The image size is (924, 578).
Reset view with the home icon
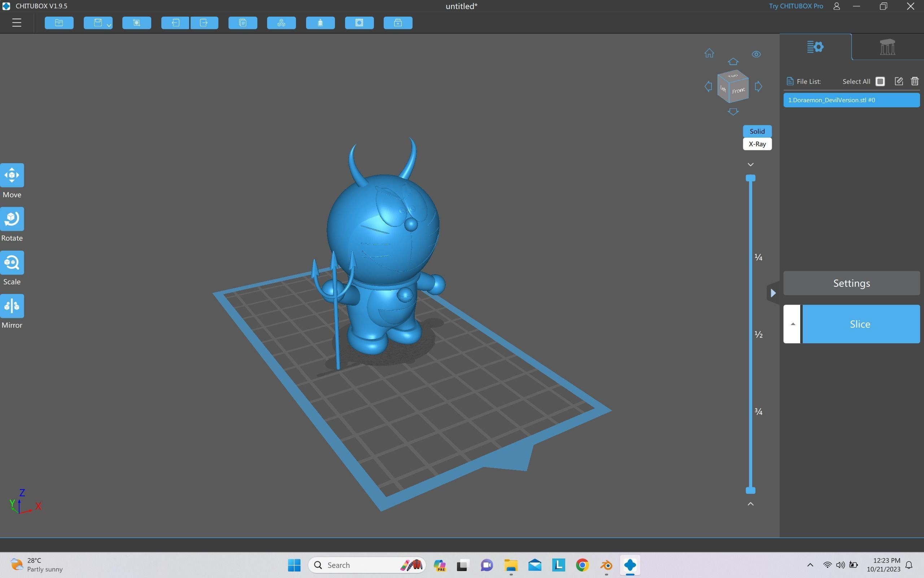pyautogui.click(x=709, y=53)
